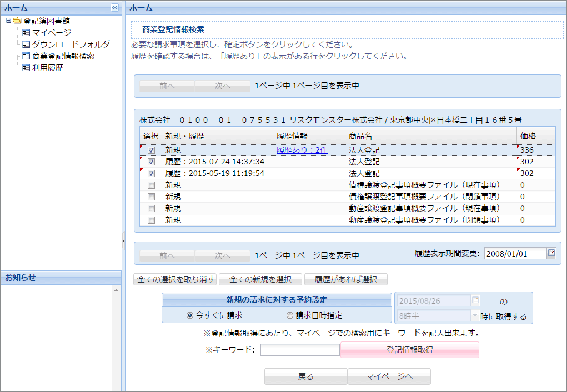Open 商業登記情報検索 in the tree

63,56
